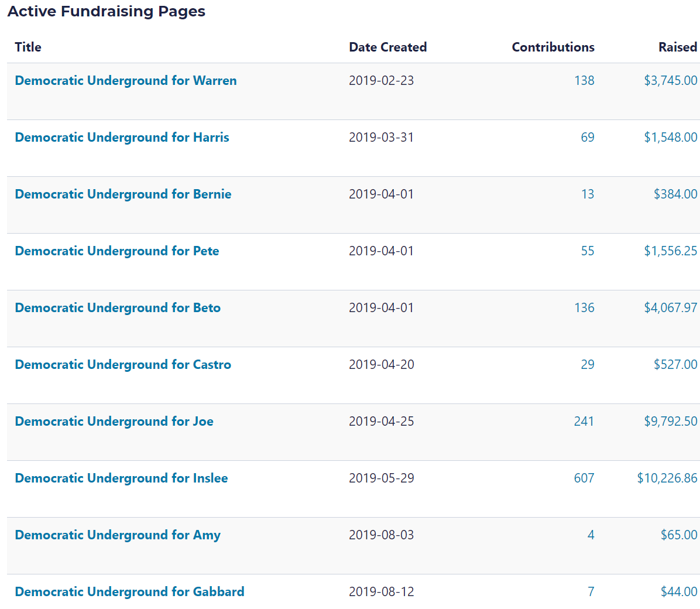The image size is (700, 609).
Task: Open Democratic Underground for Amy page
Action: (x=118, y=535)
